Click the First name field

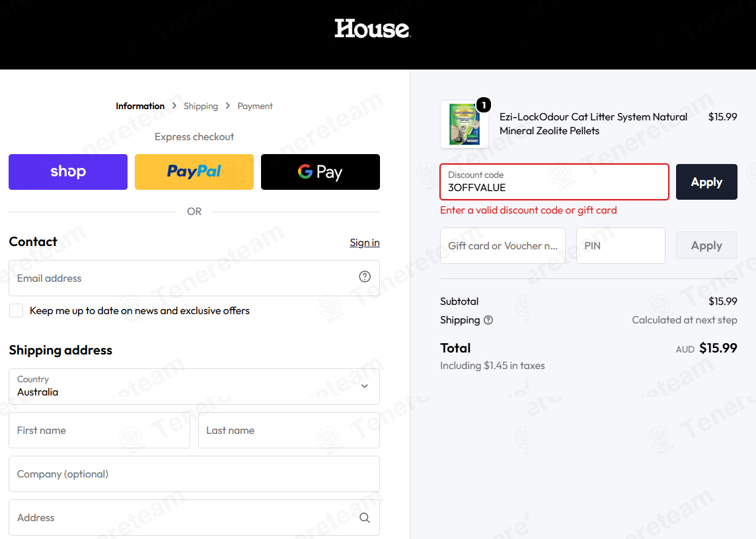pos(99,431)
